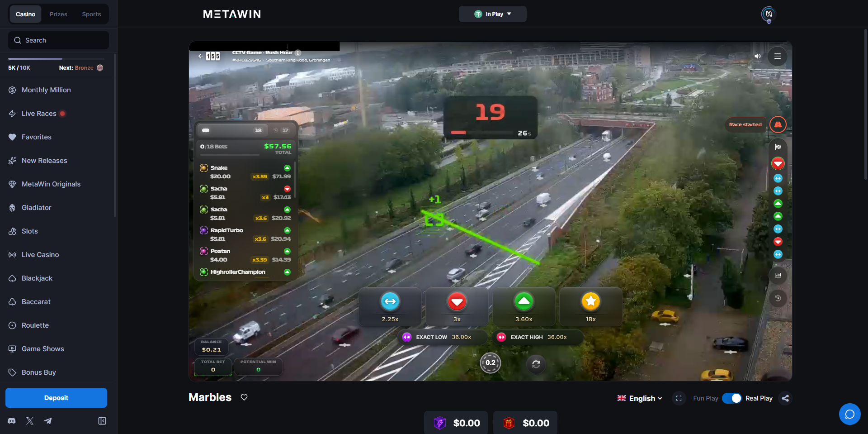The image size is (868, 434).
Task: Open the bet history clock icon
Action: 778,298
